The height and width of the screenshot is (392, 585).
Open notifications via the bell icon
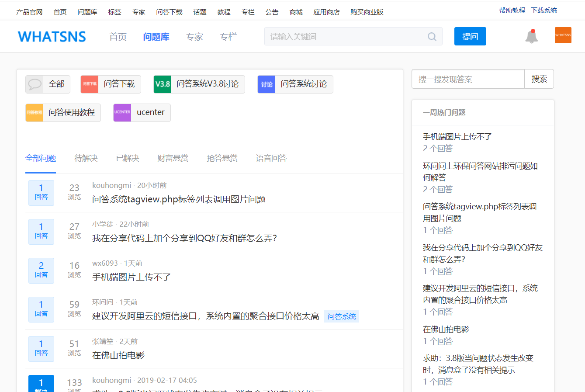531,37
